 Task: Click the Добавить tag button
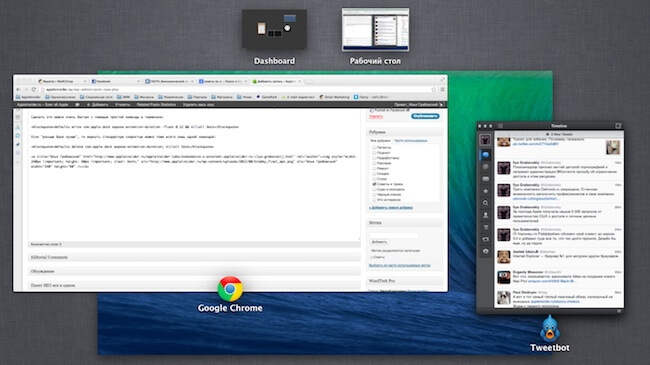(379, 242)
